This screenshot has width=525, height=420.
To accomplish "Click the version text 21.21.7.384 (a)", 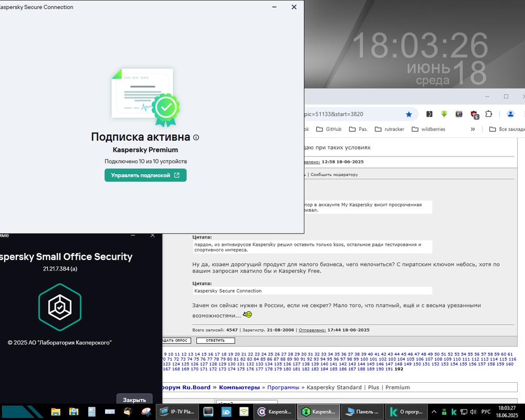I will [60, 269].
